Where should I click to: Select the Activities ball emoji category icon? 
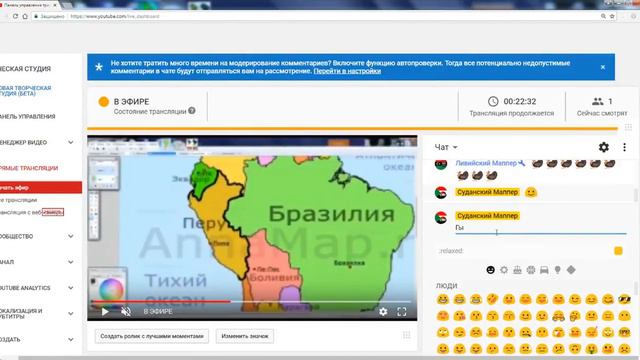(x=531, y=270)
